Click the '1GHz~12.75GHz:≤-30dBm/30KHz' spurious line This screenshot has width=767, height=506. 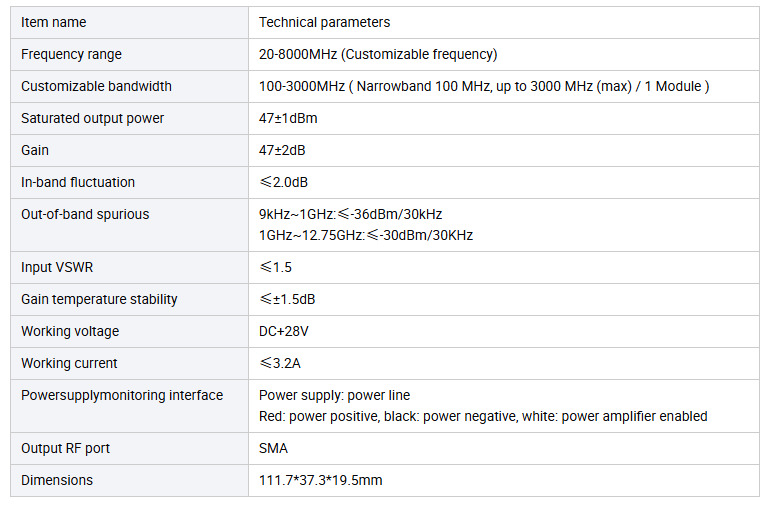coord(366,235)
